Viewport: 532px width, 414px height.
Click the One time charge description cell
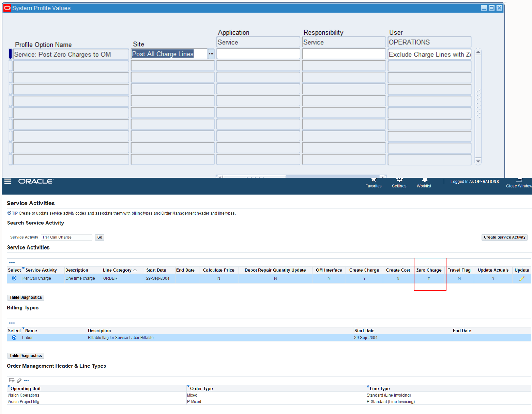point(80,278)
